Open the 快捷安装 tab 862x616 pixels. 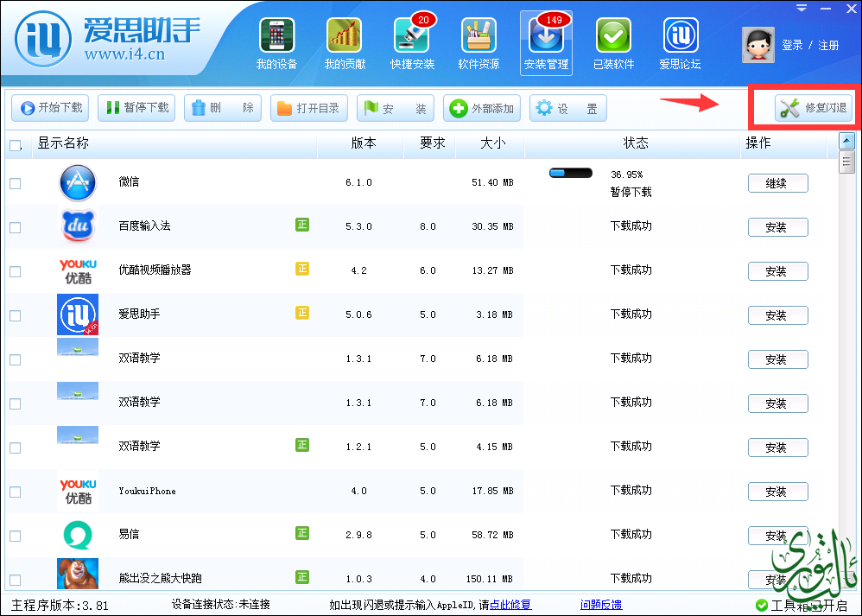tap(412, 44)
